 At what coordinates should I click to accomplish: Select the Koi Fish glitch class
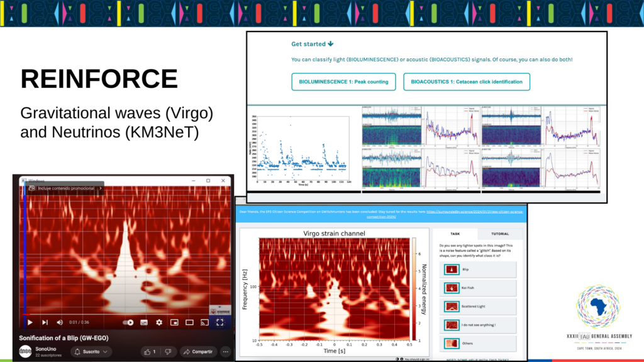pyautogui.click(x=478, y=288)
